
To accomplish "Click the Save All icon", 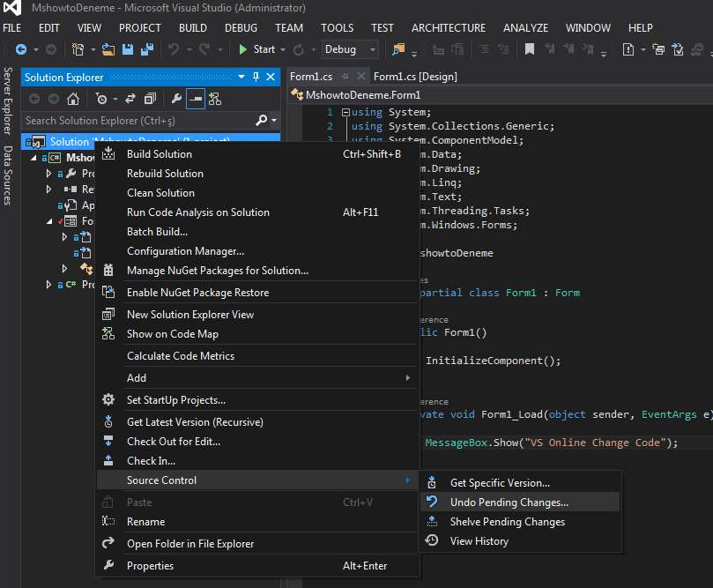I will click(147, 49).
